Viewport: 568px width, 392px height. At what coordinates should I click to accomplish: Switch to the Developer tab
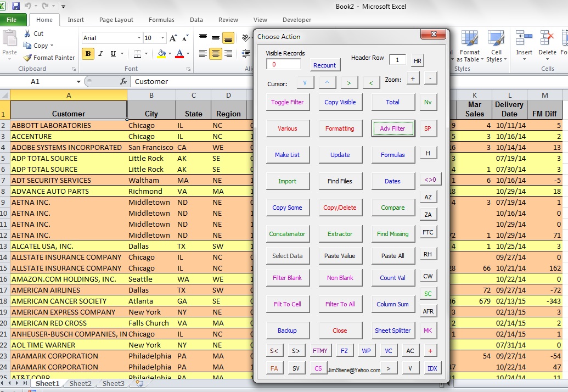297,20
